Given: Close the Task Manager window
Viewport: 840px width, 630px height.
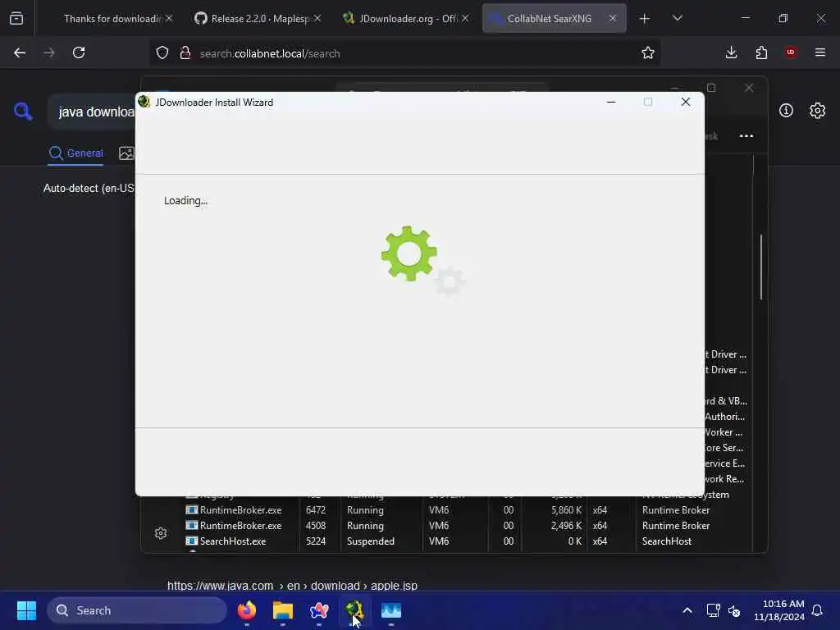Looking at the screenshot, I should (749, 87).
